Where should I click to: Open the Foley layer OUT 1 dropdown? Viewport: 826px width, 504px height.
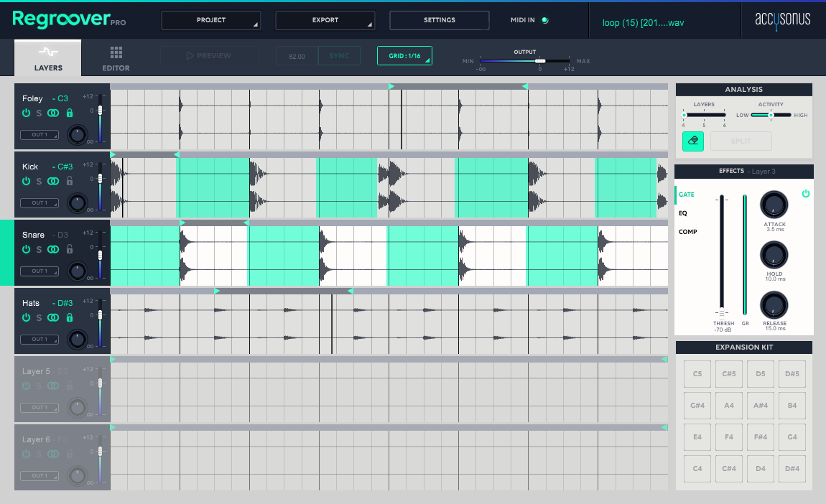point(39,135)
